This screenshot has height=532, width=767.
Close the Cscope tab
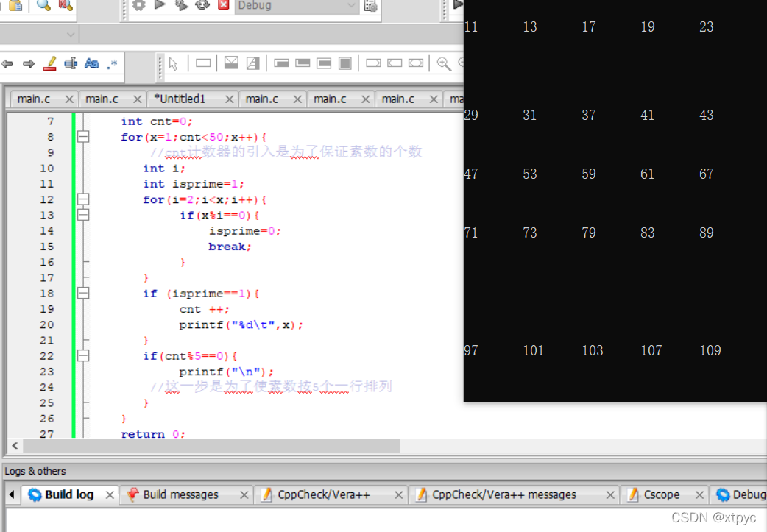pyautogui.click(x=699, y=494)
